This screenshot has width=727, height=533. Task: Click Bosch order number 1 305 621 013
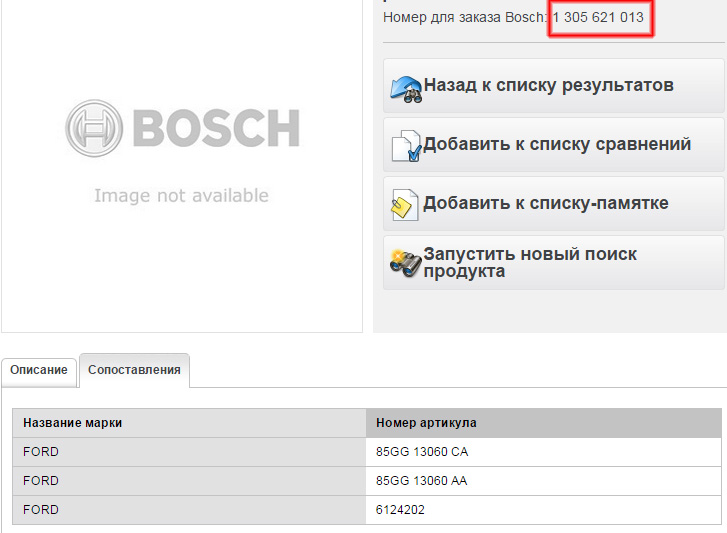pyautogui.click(x=598, y=17)
